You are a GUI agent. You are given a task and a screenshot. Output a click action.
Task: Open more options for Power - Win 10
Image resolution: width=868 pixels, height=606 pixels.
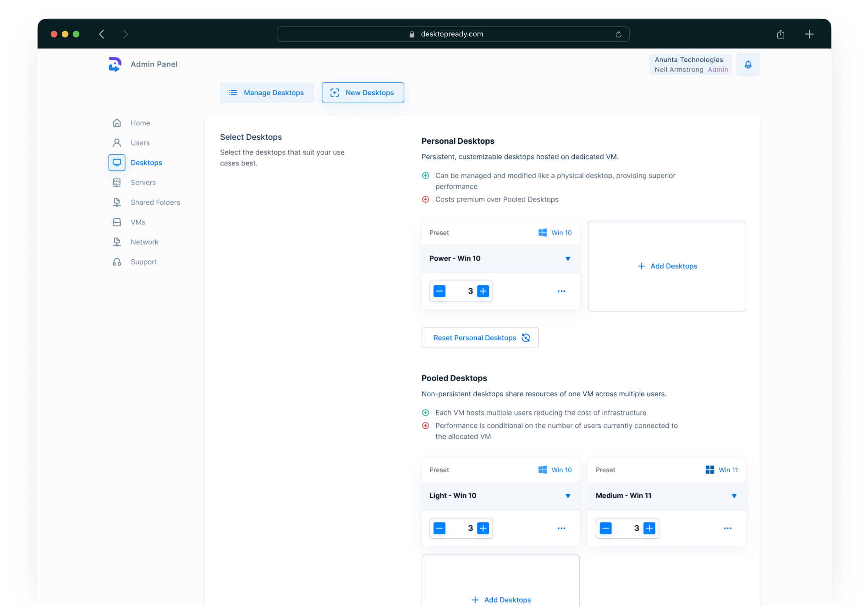click(x=561, y=291)
